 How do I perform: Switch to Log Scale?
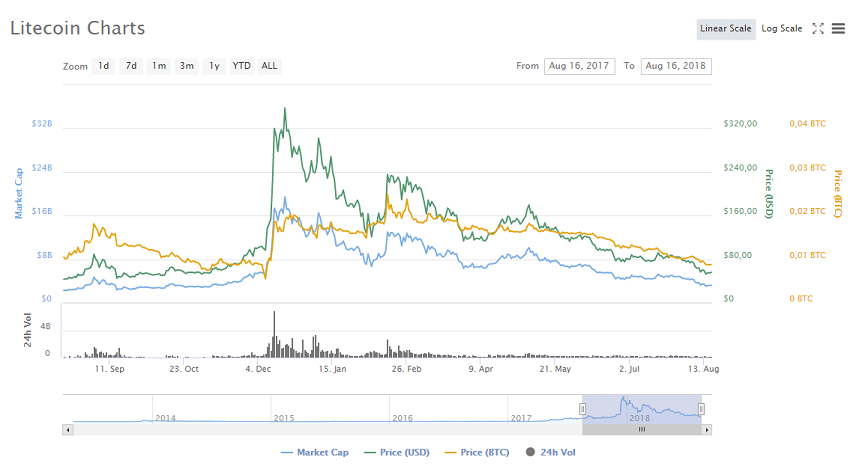pos(781,29)
